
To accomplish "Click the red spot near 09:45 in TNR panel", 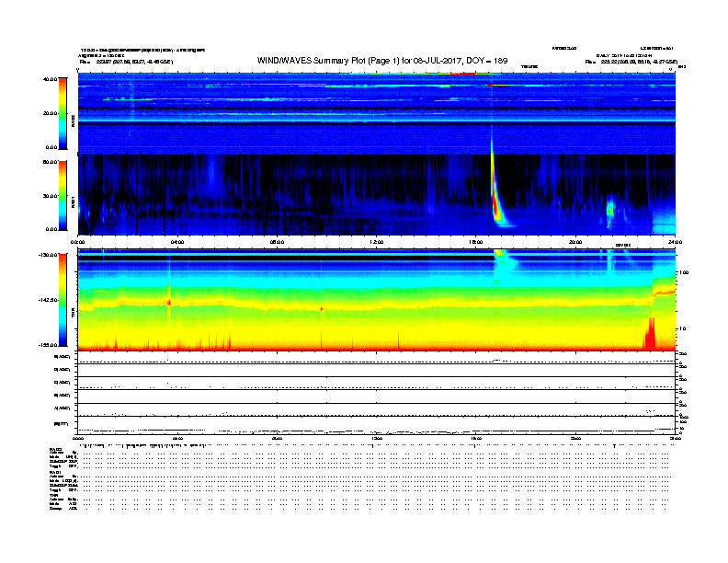I will click(322, 309).
